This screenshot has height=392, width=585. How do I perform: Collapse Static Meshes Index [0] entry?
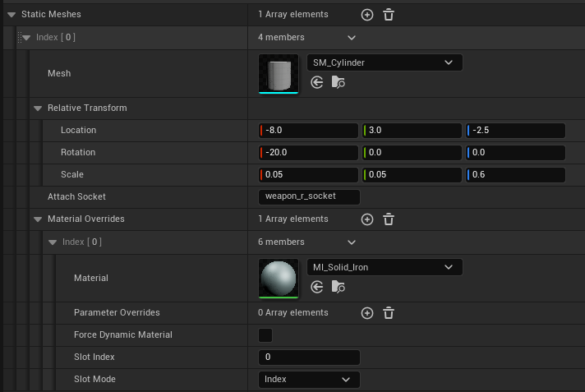click(26, 37)
